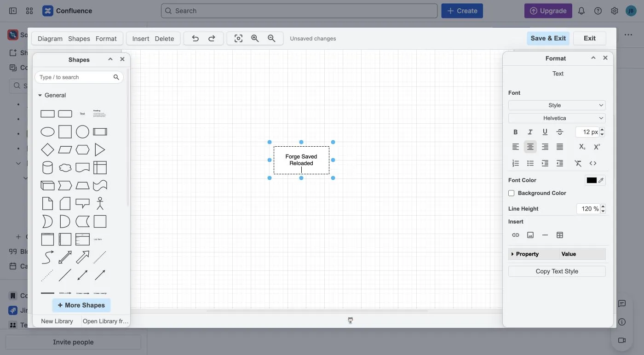The width and height of the screenshot is (644, 355).
Task: Open the HTML code view icon
Action: click(593, 163)
